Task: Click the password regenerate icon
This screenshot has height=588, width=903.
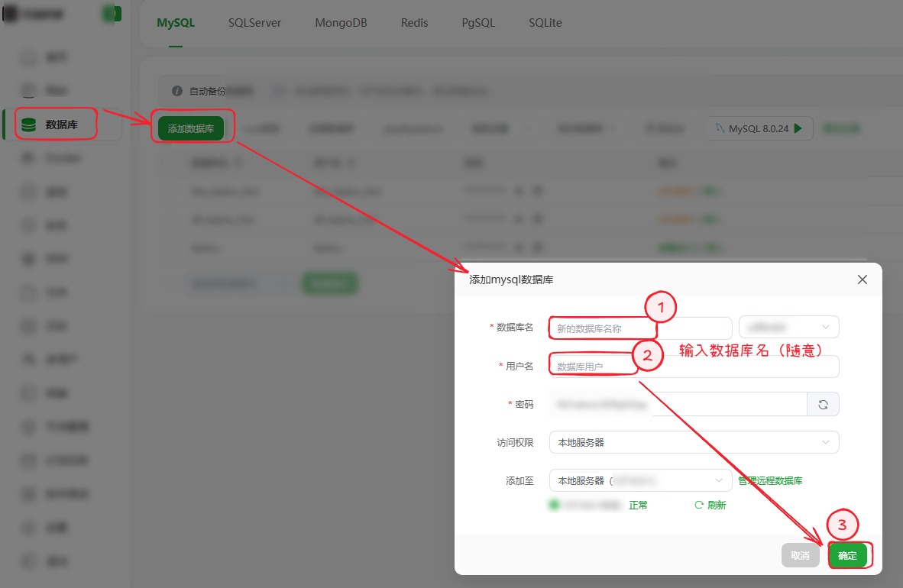Action: coord(823,405)
